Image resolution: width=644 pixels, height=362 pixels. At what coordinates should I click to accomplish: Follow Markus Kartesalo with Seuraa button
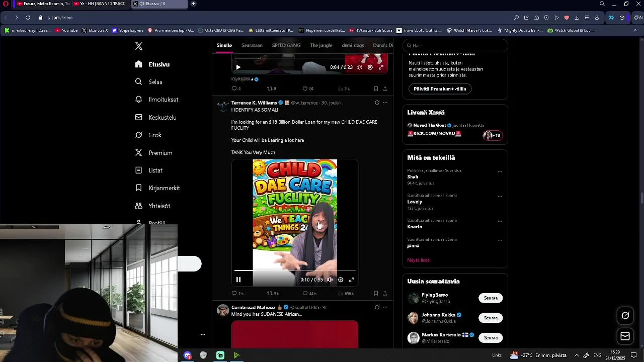point(491,338)
